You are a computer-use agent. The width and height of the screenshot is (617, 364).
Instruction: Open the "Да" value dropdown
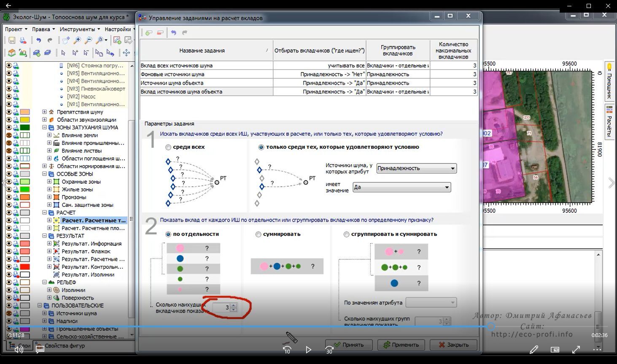(x=401, y=187)
